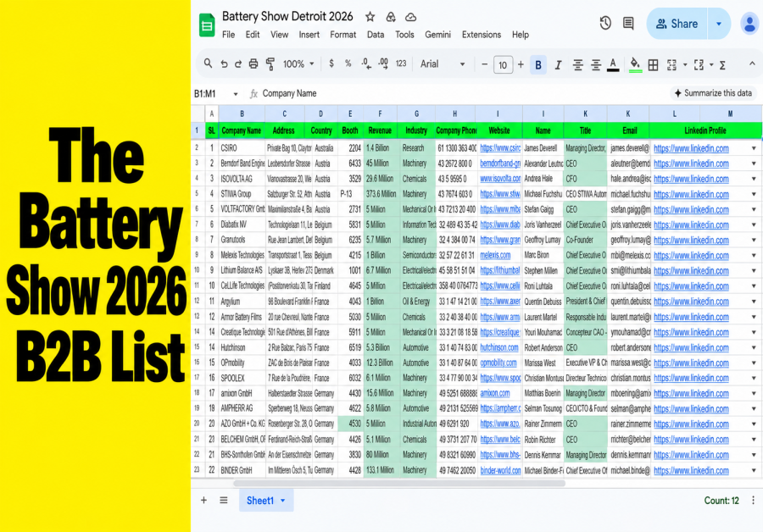This screenshot has height=532, width=763.
Task: Check the cloud save status icon
Action: (410, 17)
